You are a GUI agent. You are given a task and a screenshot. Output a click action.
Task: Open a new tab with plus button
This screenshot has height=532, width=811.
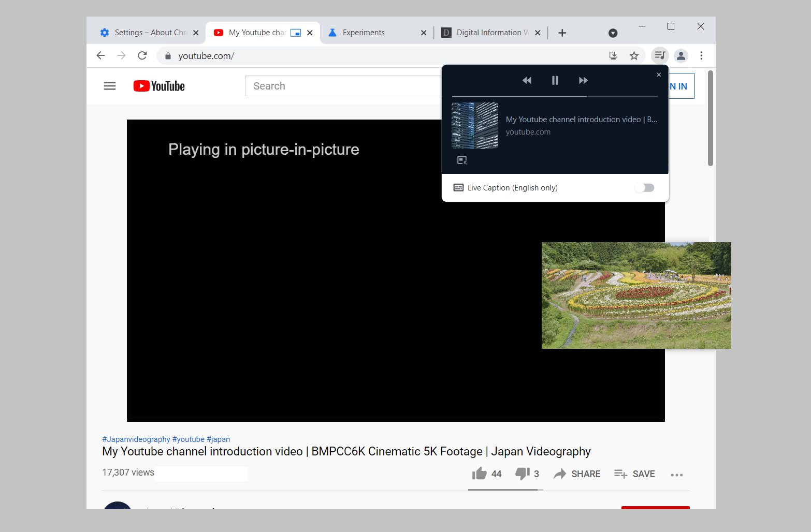coord(562,33)
